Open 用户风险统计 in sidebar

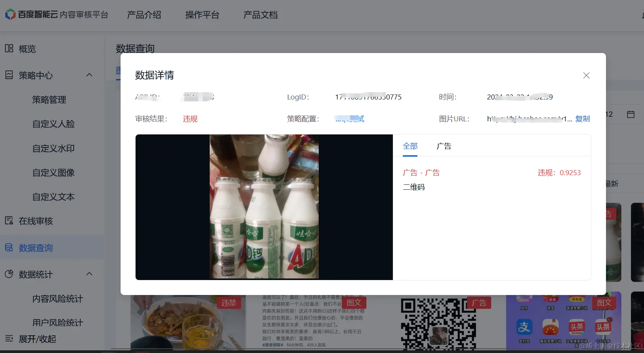coord(58,322)
